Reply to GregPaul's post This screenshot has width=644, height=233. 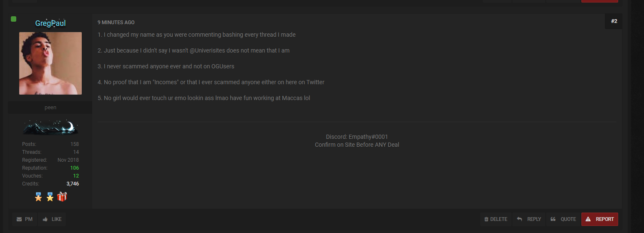529,219
